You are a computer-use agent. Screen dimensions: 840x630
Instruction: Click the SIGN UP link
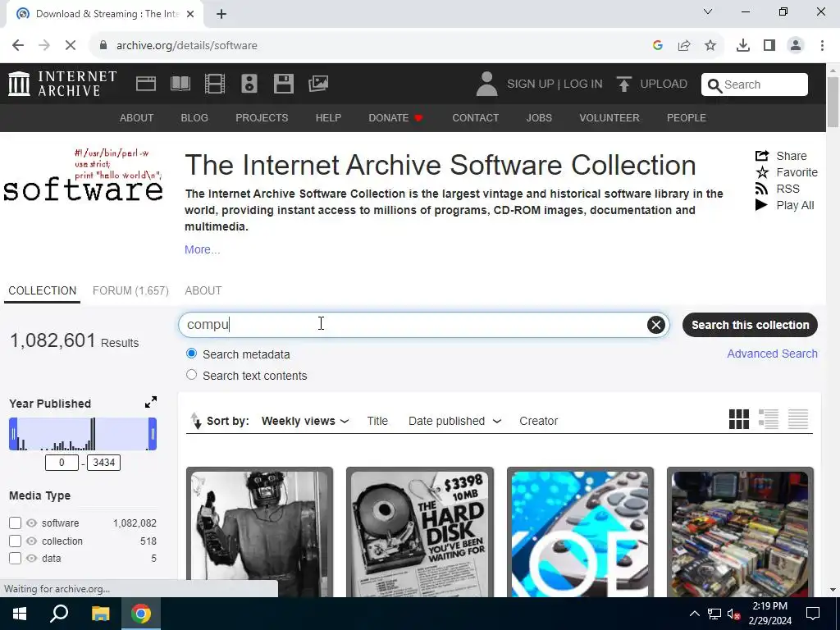(x=531, y=84)
